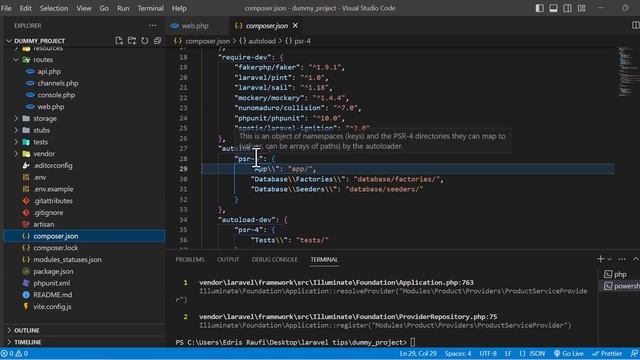Viewport: 640px width, 360px height.
Task: Select the TERMINAL panel tab
Action: [324, 260]
